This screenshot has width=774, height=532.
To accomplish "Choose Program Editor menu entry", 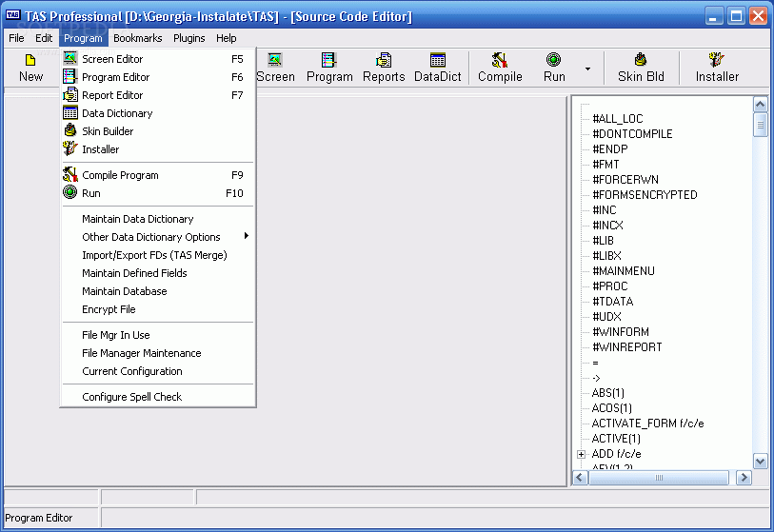I will point(158,77).
